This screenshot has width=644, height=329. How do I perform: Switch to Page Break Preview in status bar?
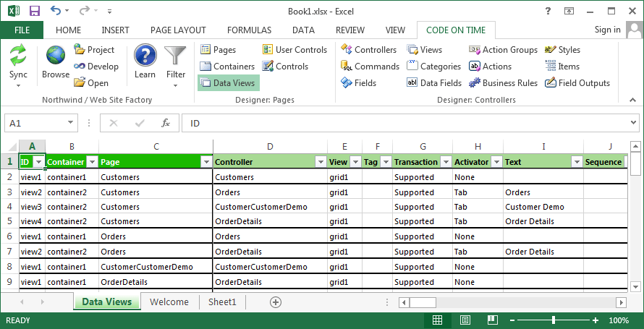click(x=493, y=320)
